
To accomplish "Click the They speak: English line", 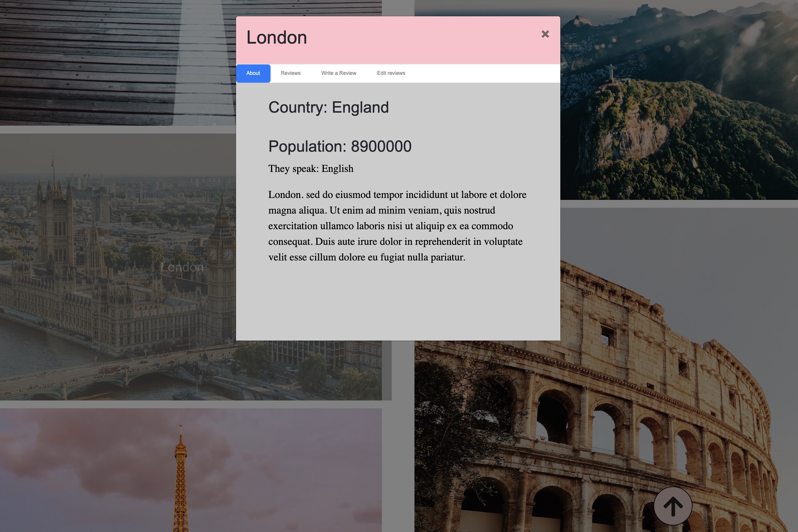I will pyautogui.click(x=311, y=169).
